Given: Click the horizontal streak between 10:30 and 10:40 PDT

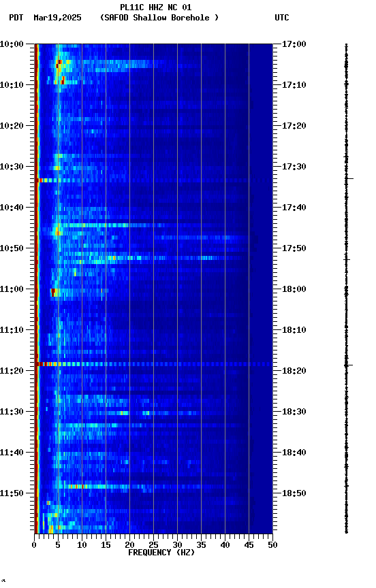Looking at the screenshot, I should tap(153, 180).
